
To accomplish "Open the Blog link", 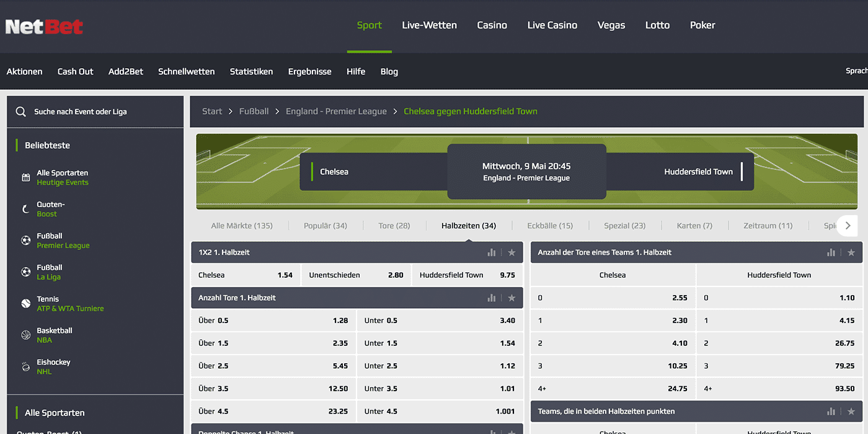I will coord(389,71).
